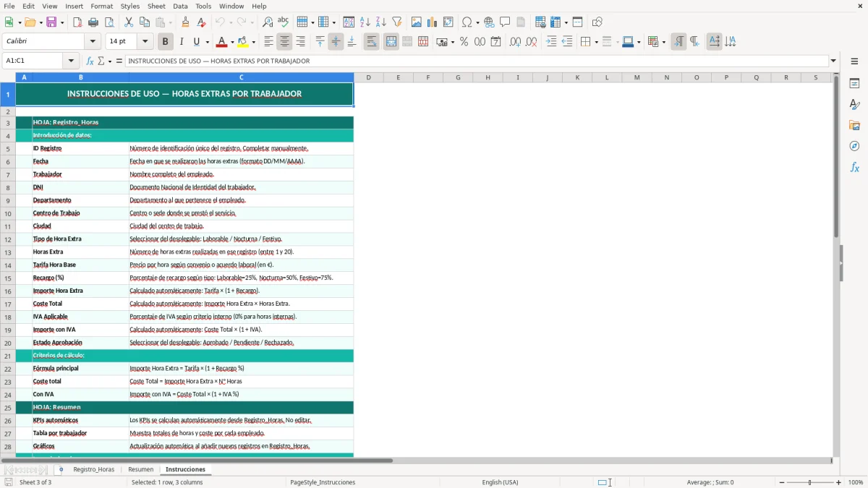The height and width of the screenshot is (488, 868).
Task: Select the column D header
Action: point(368,77)
